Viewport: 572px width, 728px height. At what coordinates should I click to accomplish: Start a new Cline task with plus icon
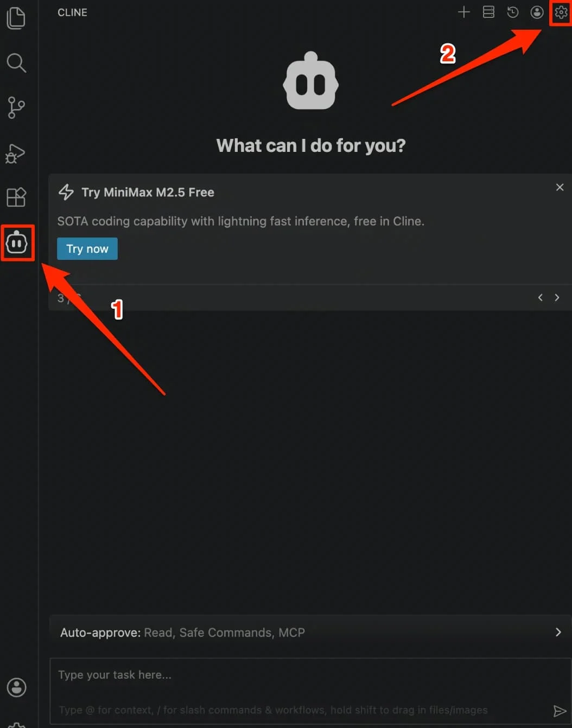463,12
